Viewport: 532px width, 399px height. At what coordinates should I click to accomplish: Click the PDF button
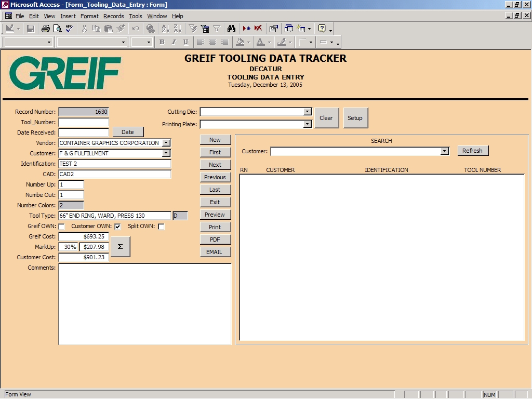coord(215,240)
